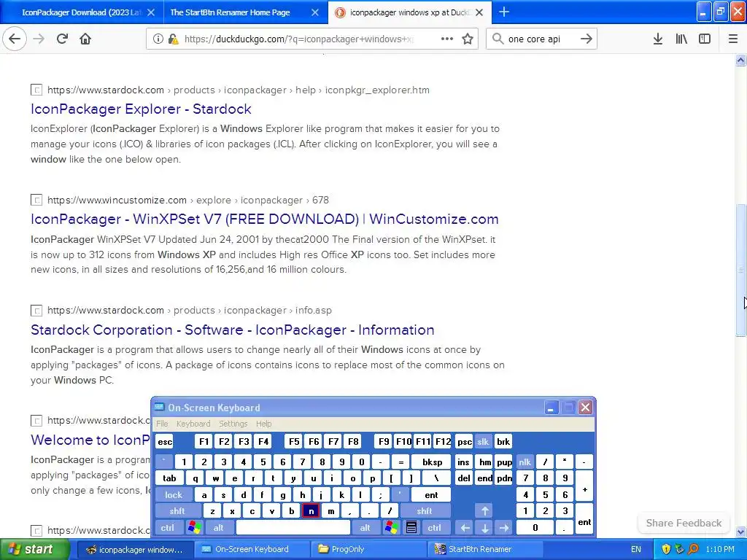Click the left arrow key on On-Screen Keyboard
Viewport: 747px width, 560px height.
[x=465, y=527]
